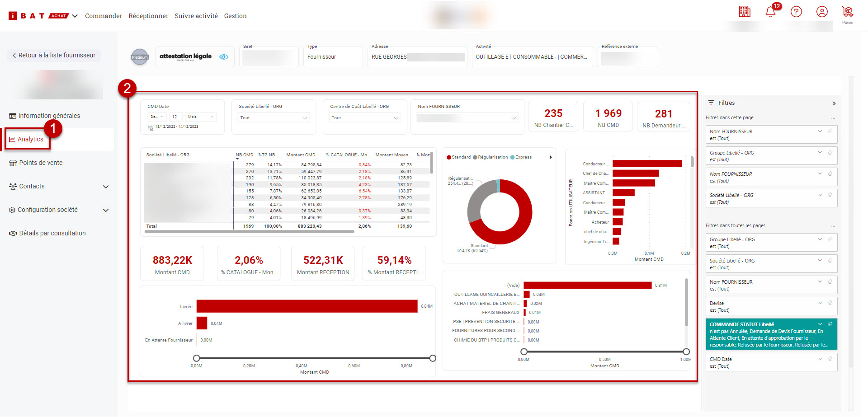This screenshot has height=417, width=868.
Task: Open Détails par consultation link
Action: 52,234
